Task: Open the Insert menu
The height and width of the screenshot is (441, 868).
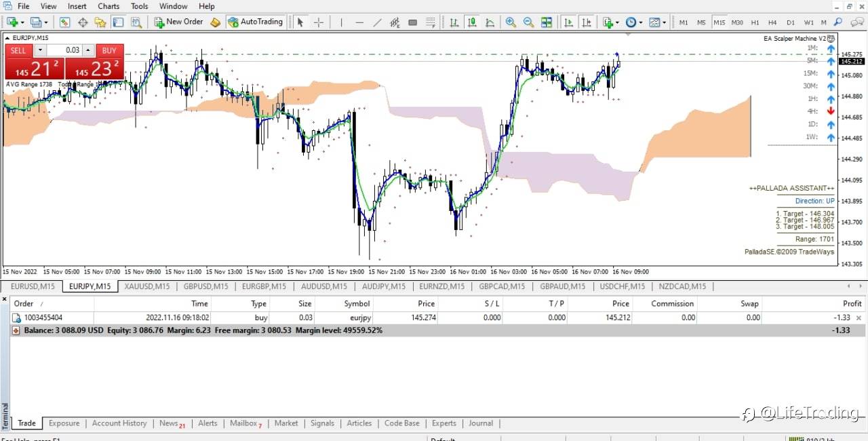Action: 77,6
